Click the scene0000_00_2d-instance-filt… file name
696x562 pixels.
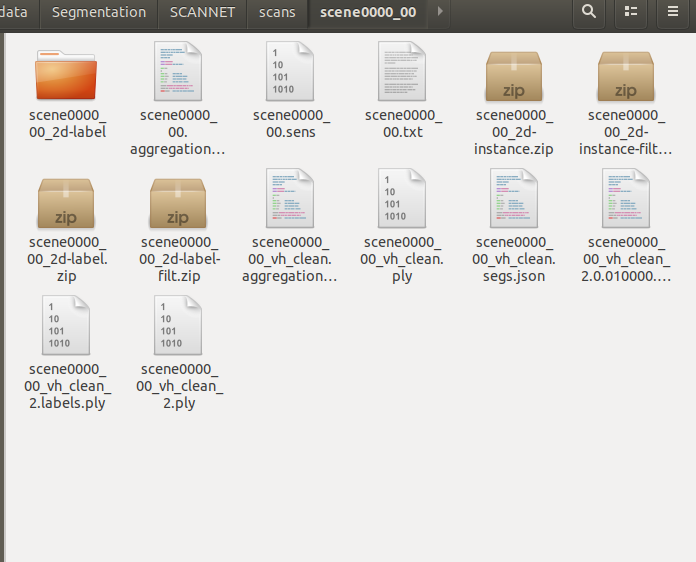point(625,132)
